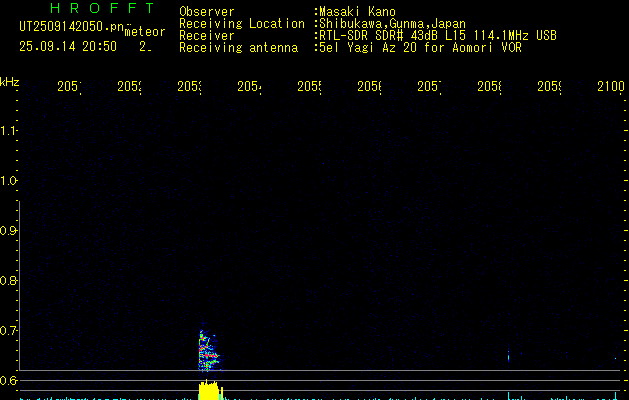Click the 'Observer' field label
This screenshot has width=629, height=400.
pos(207,12)
